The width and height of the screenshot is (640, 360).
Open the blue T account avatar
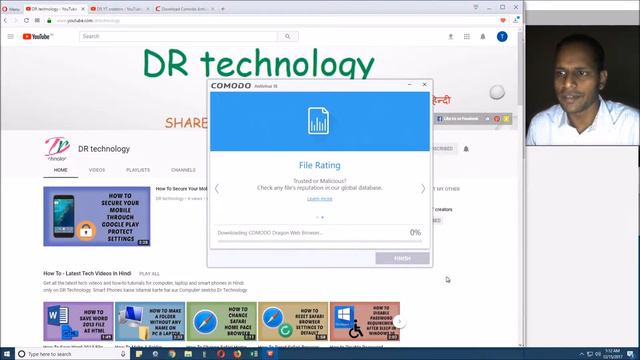pyautogui.click(x=502, y=37)
